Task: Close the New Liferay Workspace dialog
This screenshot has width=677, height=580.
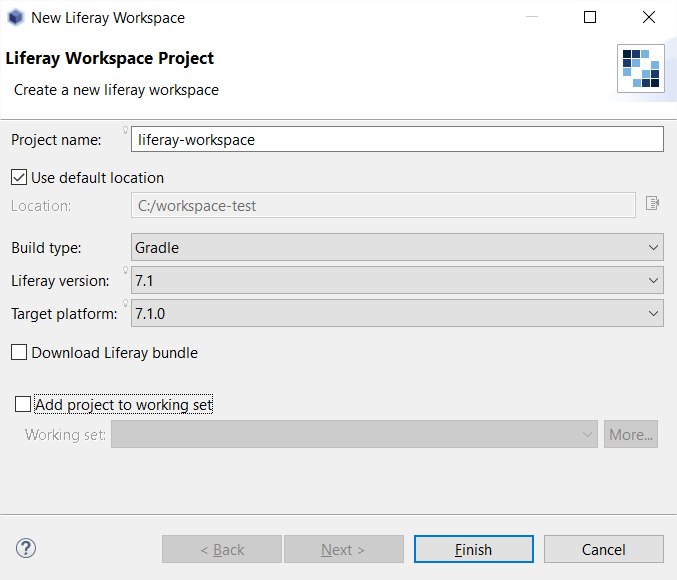Action: (649, 17)
